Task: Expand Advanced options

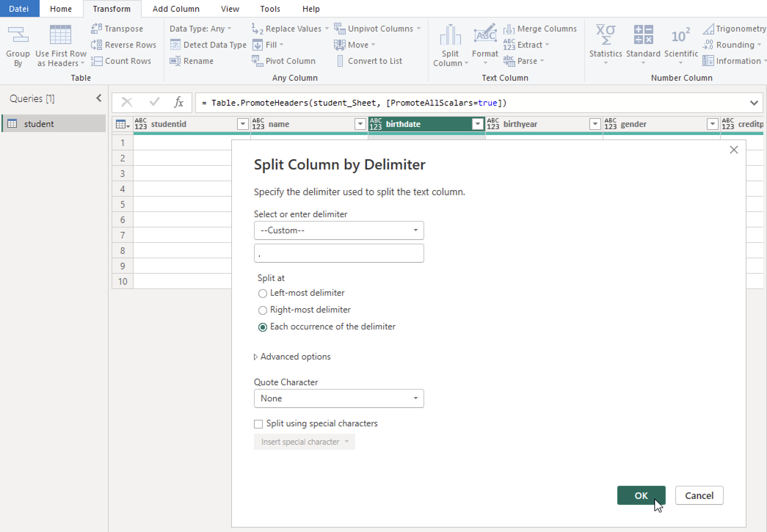Action: click(x=292, y=356)
